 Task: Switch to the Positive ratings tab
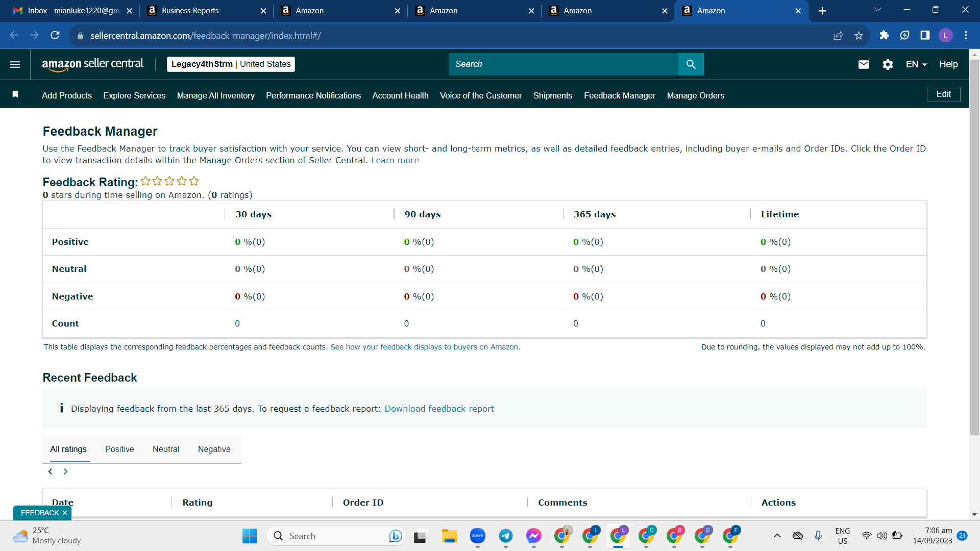click(x=119, y=449)
